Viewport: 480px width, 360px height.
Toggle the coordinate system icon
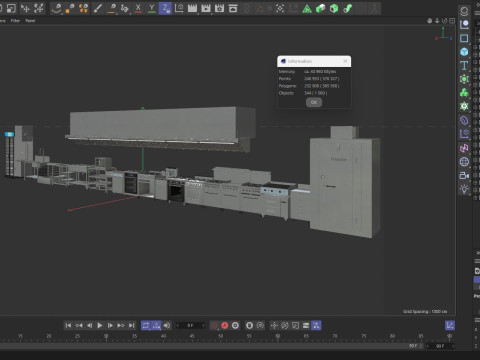[179, 8]
